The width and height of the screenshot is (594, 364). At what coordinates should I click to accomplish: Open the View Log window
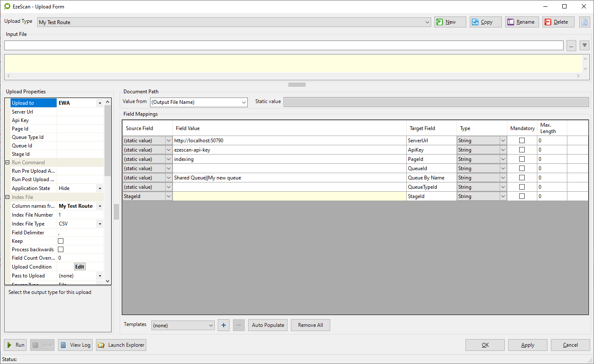[75, 345]
